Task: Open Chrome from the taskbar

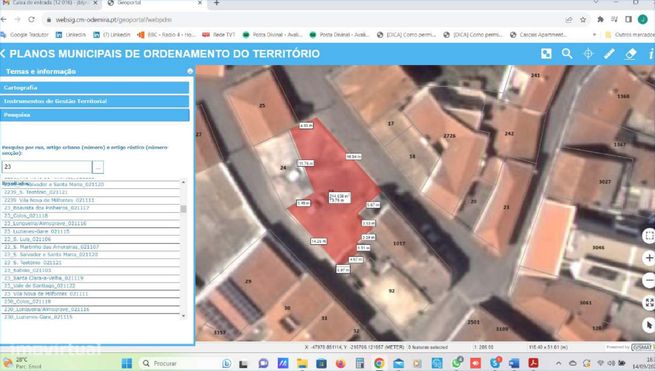Action: click(379, 363)
